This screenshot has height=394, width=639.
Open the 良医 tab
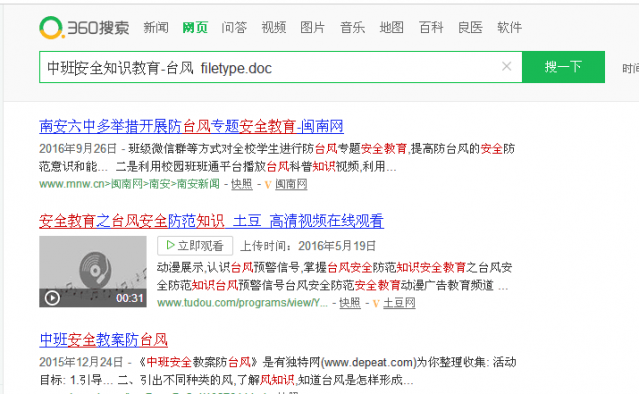pyautogui.click(x=470, y=27)
